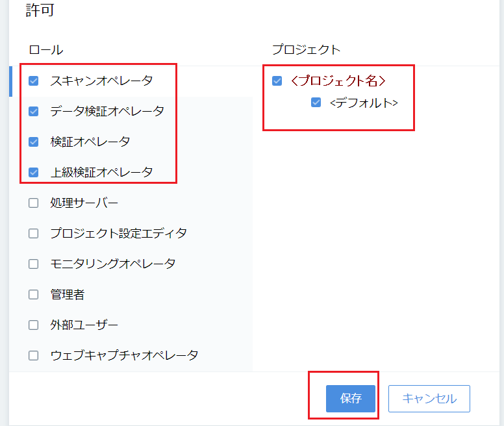Uncheck the スキャンオペレータ role checkbox
Viewport: 504px width, 426px height.
coord(33,81)
